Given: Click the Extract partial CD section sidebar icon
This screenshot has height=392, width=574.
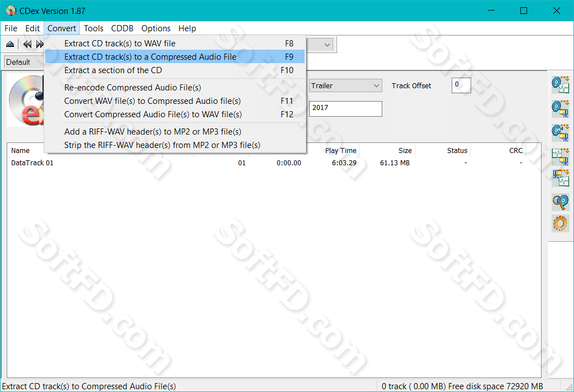Looking at the screenshot, I should pyautogui.click(x=561, y=132).
